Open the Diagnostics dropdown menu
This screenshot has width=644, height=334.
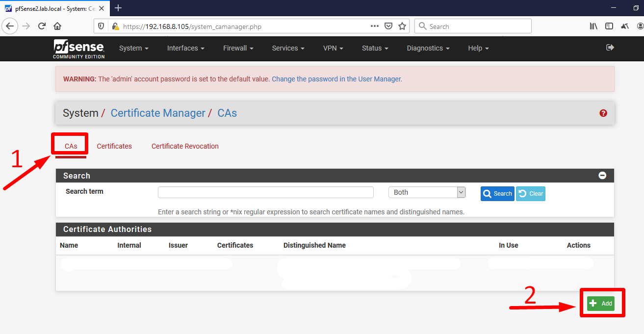click(x=428, y=48)
